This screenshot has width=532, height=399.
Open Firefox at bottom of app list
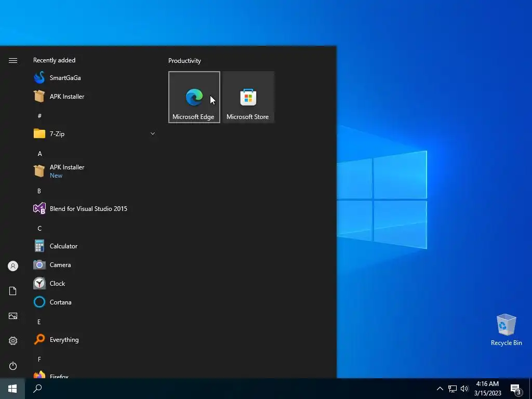coord(95,374)
